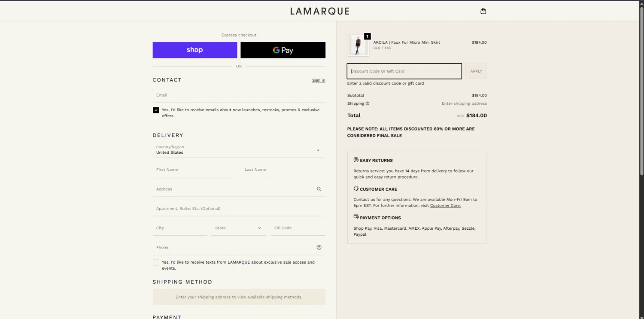Pay with Google Pay express button
Viewport: 644px width, 319px height.
point(283,50)
